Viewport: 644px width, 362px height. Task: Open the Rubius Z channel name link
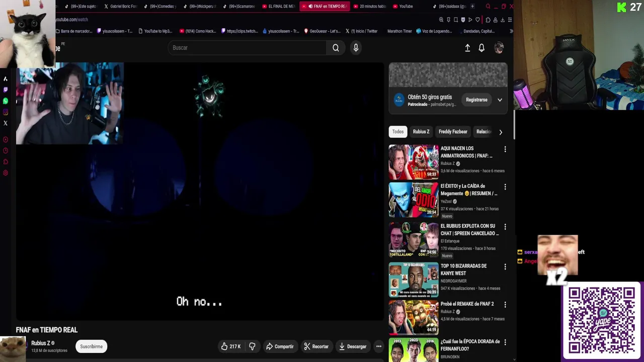pyautogui.click(x=40, y=343)
